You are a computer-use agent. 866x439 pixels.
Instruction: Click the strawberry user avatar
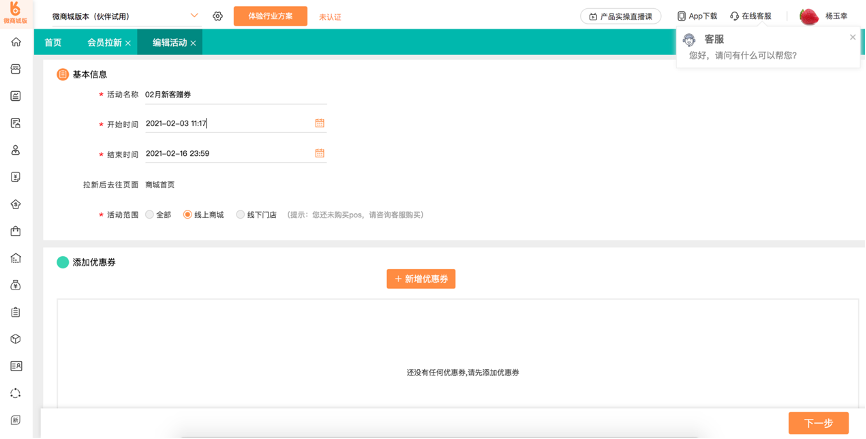coord(808,16)
